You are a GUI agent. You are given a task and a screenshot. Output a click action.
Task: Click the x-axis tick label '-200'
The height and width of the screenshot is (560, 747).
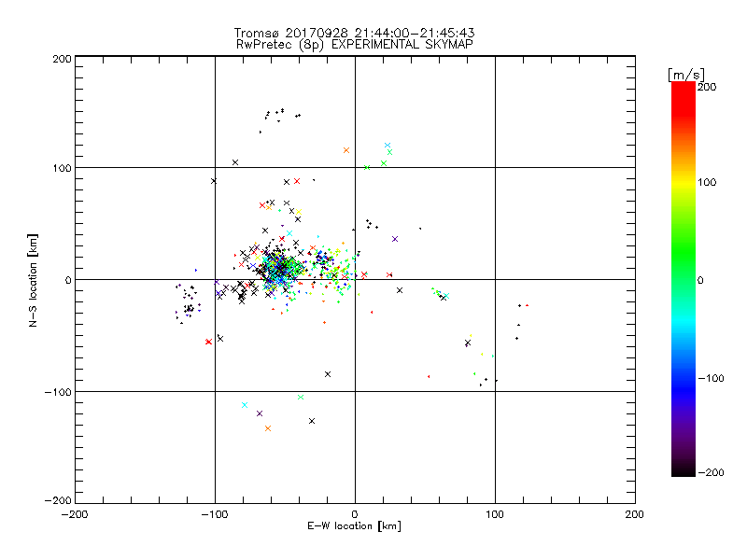[x=75, y=515]
